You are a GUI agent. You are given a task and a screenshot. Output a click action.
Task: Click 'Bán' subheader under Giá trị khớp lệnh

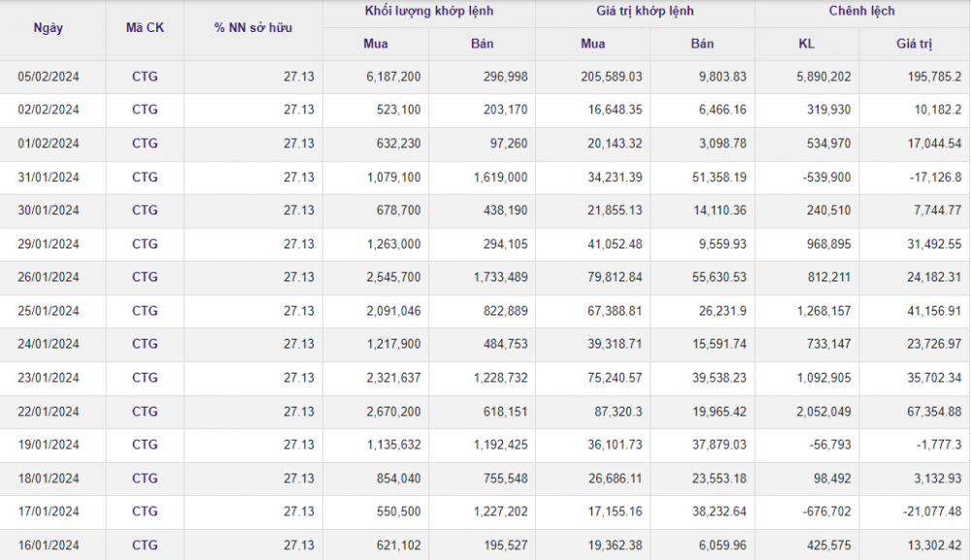point(702,44)
